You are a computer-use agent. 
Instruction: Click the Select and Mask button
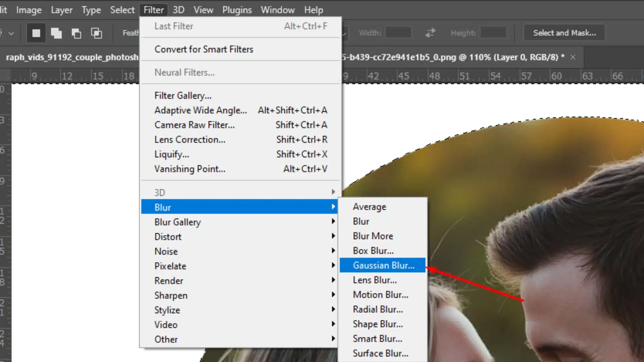click(x=564, y=33)
